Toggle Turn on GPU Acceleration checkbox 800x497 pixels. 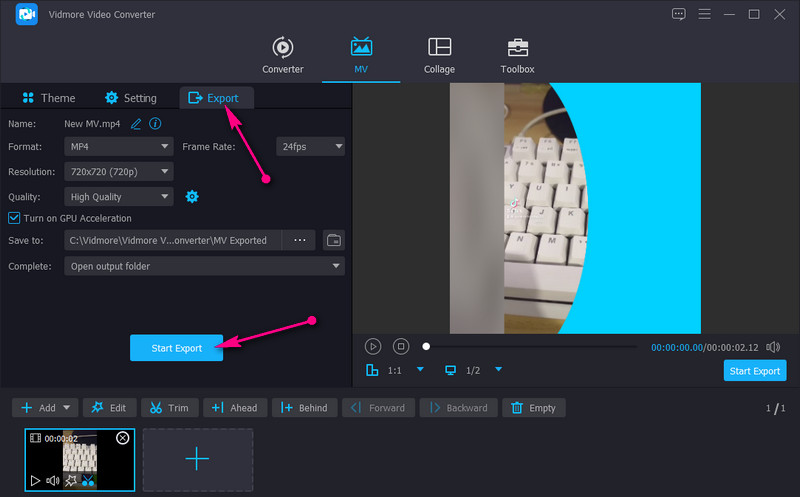[x=14, y=218]
